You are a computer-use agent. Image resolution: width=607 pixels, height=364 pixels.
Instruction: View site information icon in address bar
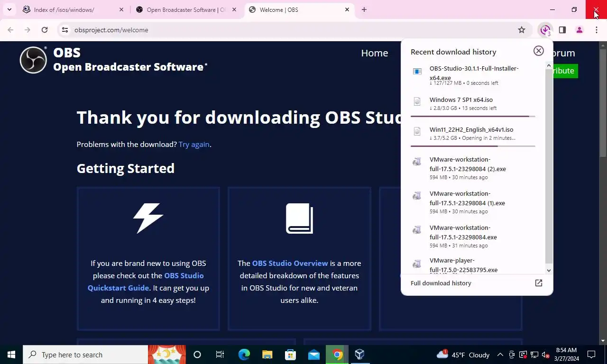coord(65,30)
